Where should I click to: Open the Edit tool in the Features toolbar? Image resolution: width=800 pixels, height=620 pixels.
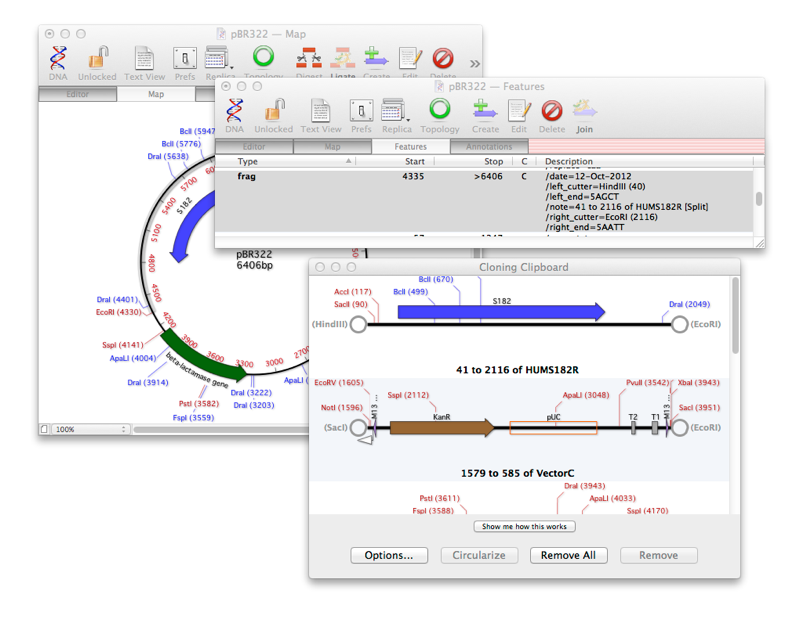tap(521, 113)
